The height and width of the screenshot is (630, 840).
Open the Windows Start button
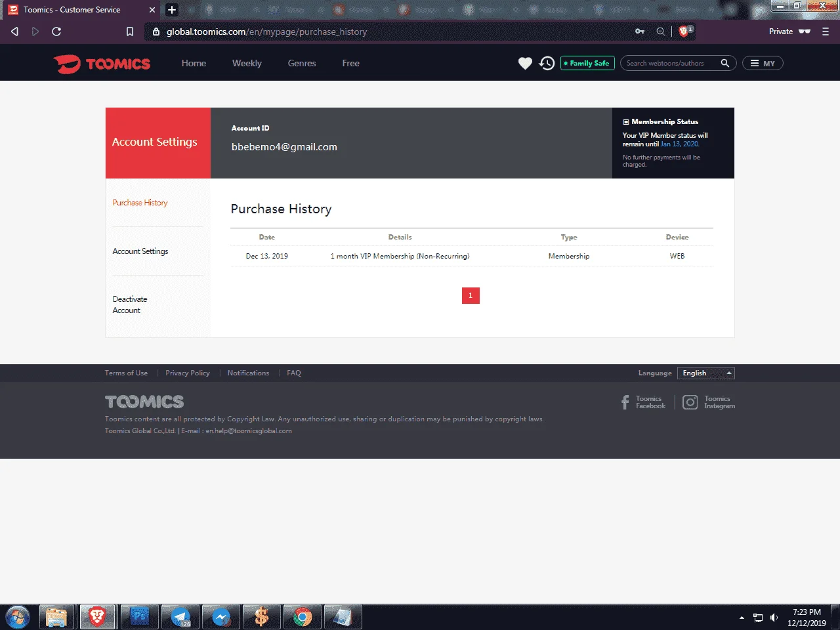[x=17, y=618]
